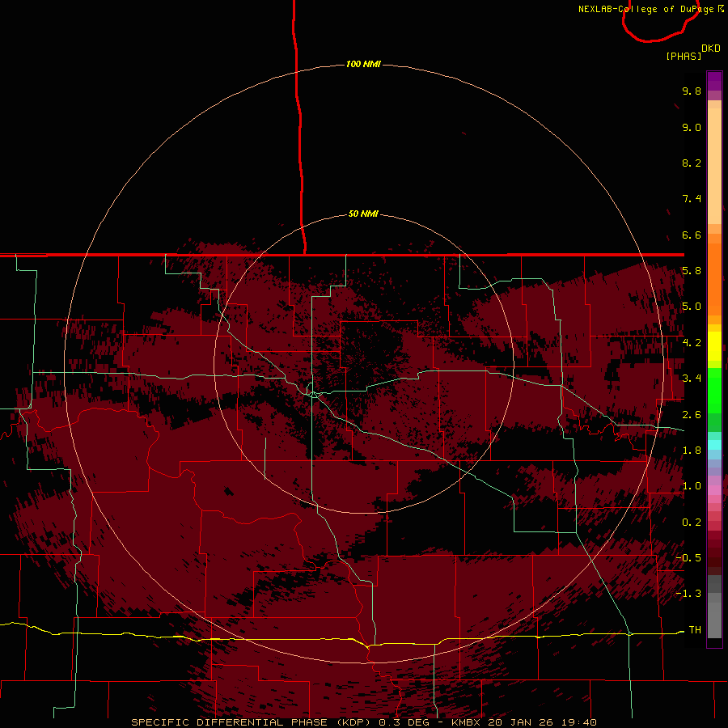The image size is (728, 728).
Task: Click the yellow band of the color bar
Action: [714, 346]
